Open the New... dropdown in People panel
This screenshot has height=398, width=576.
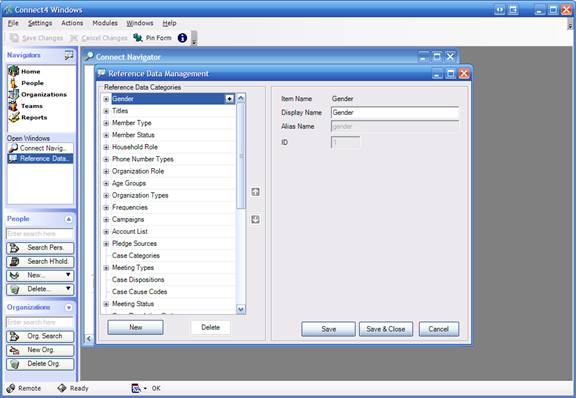click(40, 275)
